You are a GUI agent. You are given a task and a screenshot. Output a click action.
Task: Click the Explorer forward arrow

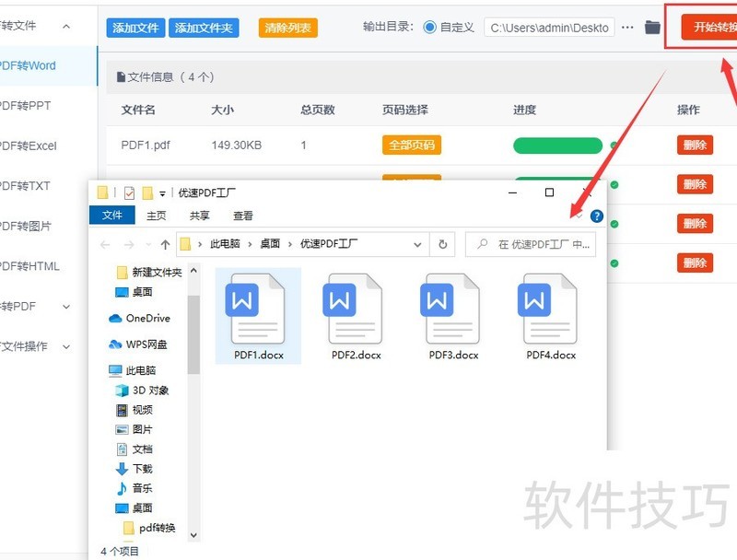tap(129, 244)
